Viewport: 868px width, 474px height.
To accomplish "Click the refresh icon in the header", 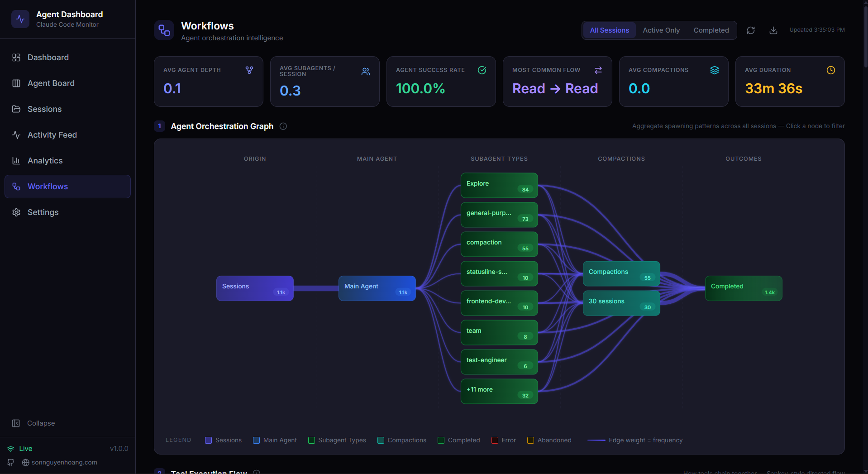I will pos(750,30).
